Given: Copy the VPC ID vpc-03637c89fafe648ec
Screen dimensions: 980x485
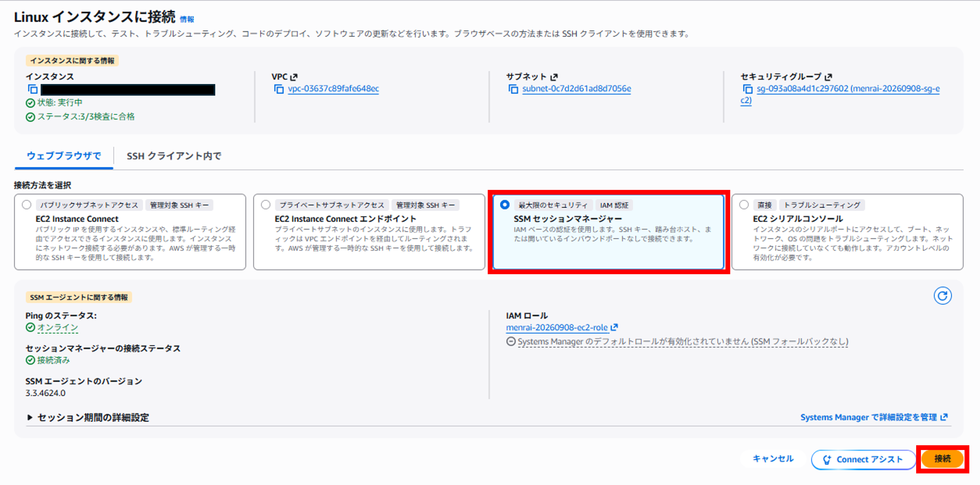Looking at the screenshot, I should click(279, 90).
